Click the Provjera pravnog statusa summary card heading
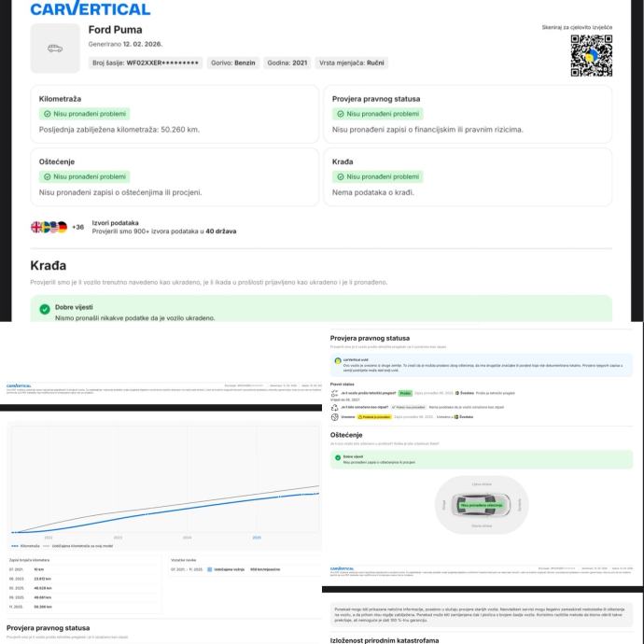The width and height of the screenshot is (644, 644). point(376,99)
